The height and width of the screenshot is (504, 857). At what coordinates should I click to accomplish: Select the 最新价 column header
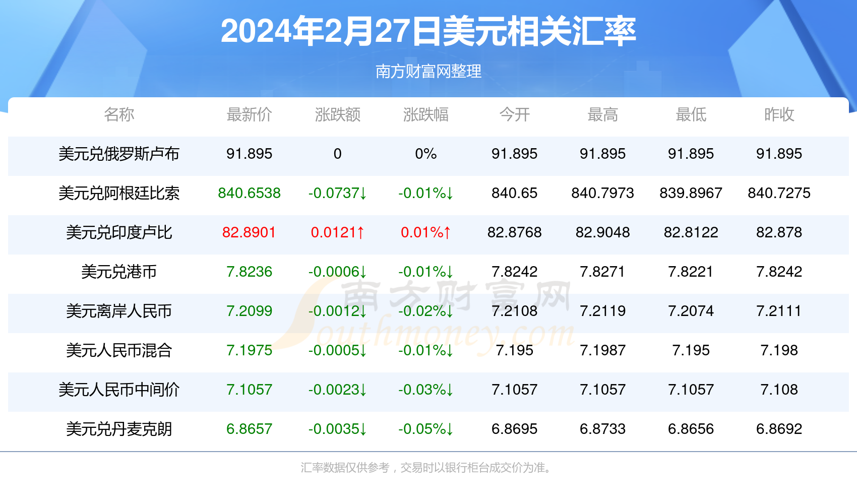click(x=249, y=114)
